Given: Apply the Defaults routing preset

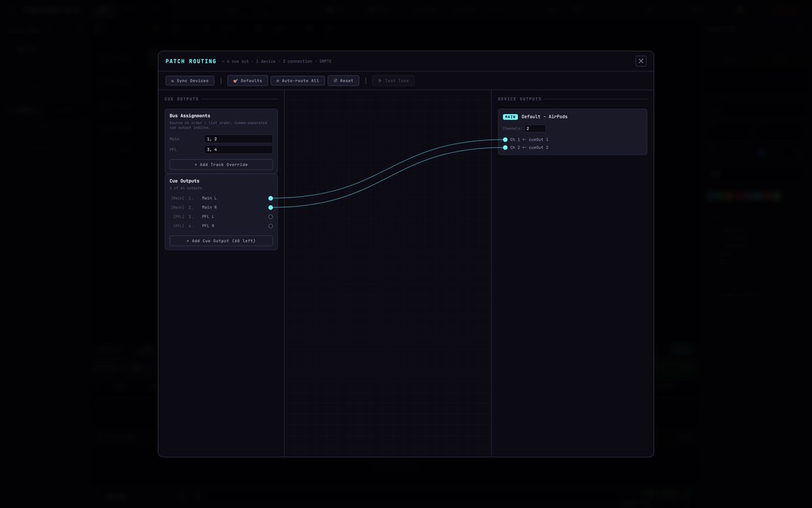Looking at the screenshot, I should [x=248, y=80].
